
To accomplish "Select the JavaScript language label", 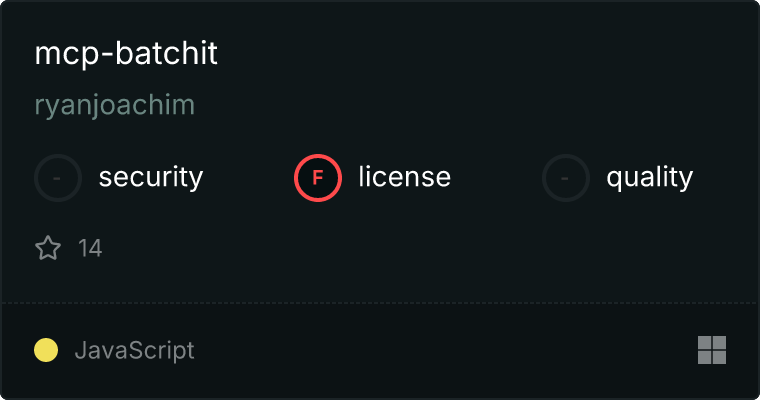I will (x=134, y=351).
